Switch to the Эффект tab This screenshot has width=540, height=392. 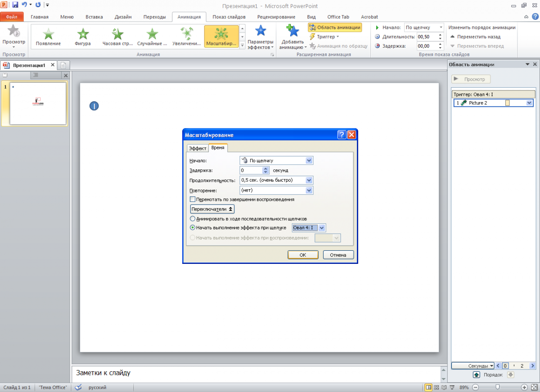[x=197, y=148]
